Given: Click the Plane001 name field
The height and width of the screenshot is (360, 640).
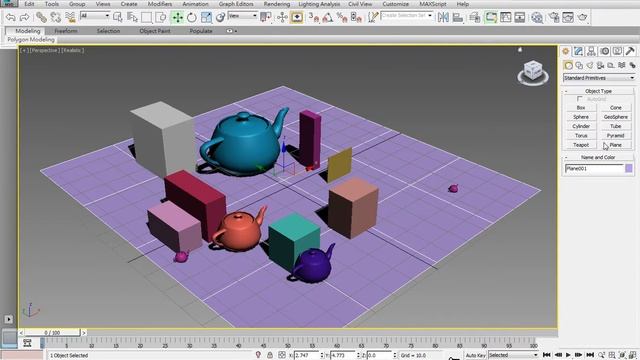Looking at the screenshot, I should click(594, 168).
